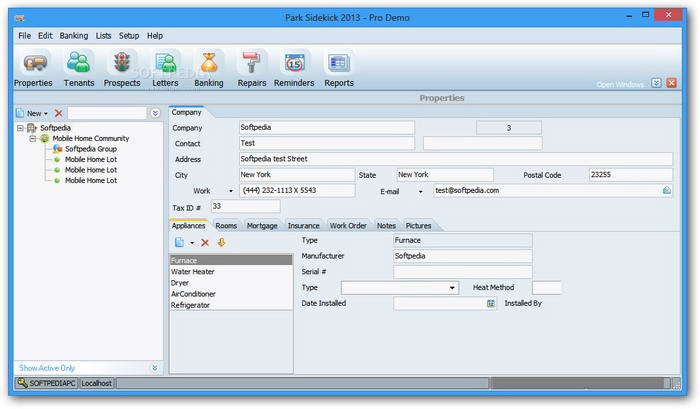Collapse the Softpedia tree node
Viewport: 700px width, 409px height.
click(x=21, y=128)
